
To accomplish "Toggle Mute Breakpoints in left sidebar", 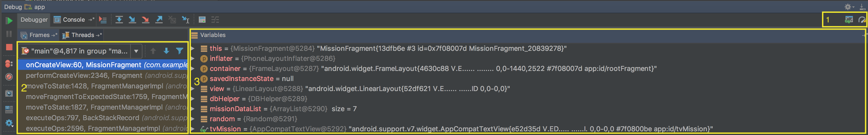I will point(9,77).
